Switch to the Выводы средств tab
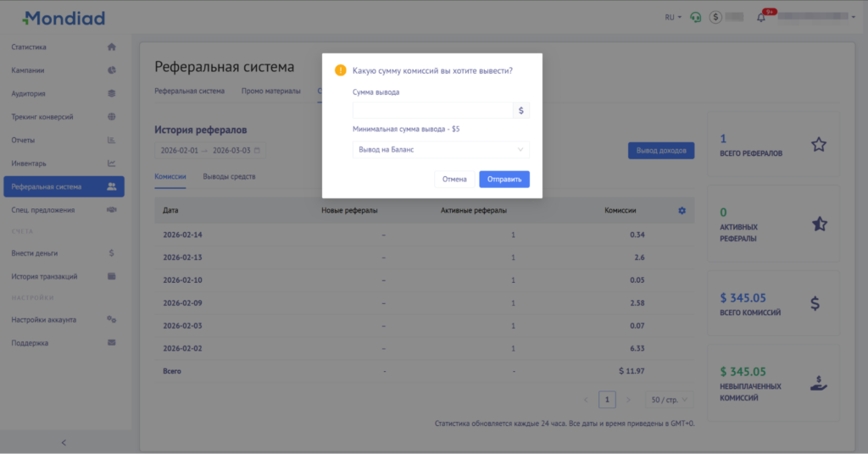868x454 pixels. point(229,177)
